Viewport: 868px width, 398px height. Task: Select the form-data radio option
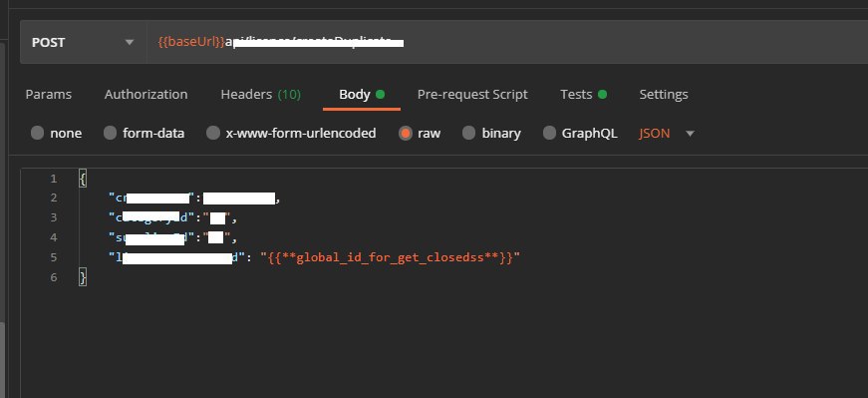point(111,133)
